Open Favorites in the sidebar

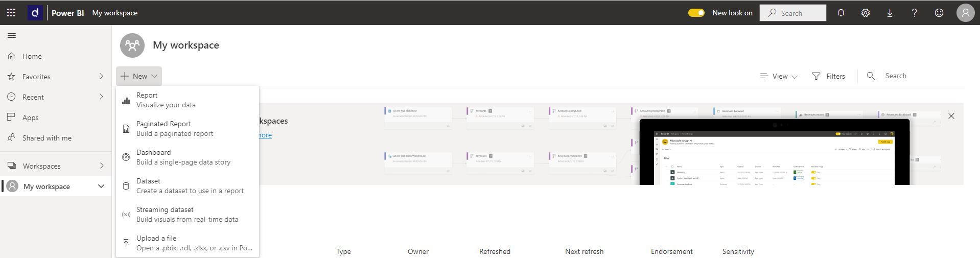point(56,77)
